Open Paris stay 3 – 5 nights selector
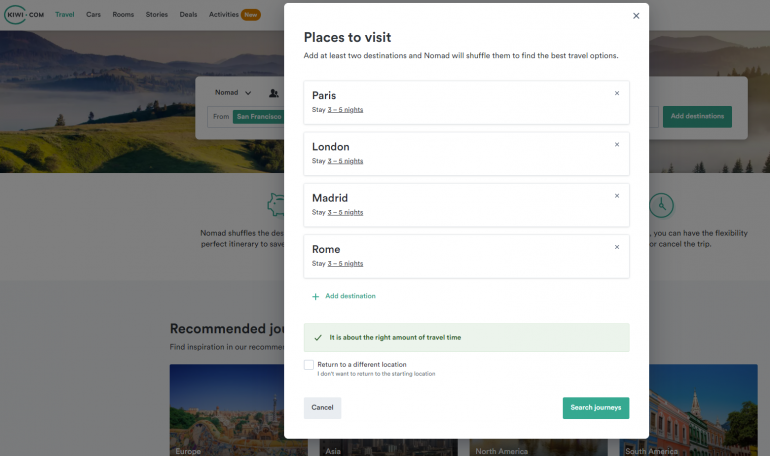Screen dimensions: 770x456 click(x=345, y=110)
